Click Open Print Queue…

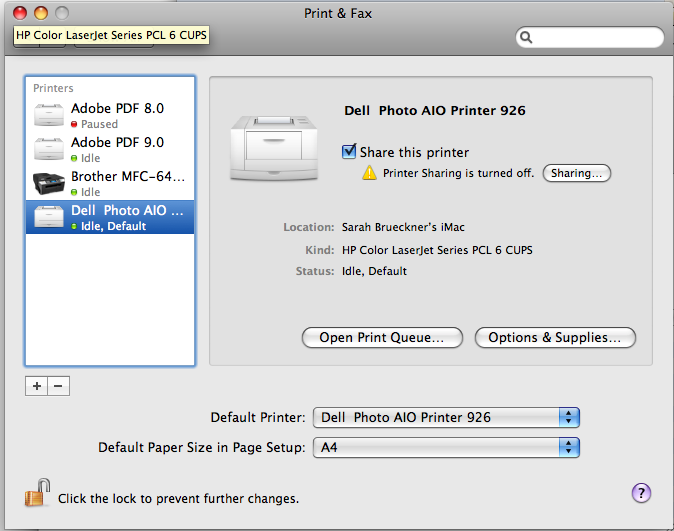tap(382, 338)
